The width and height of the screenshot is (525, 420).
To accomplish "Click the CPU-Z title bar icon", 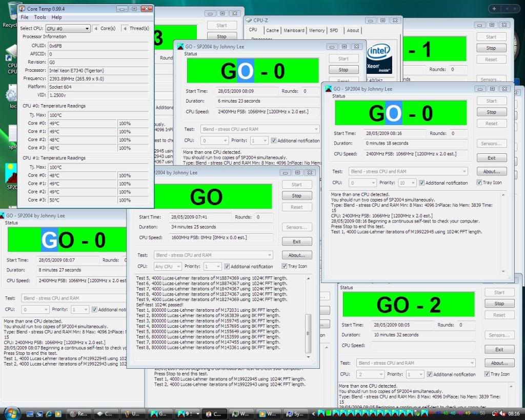I will coord(249,20).
